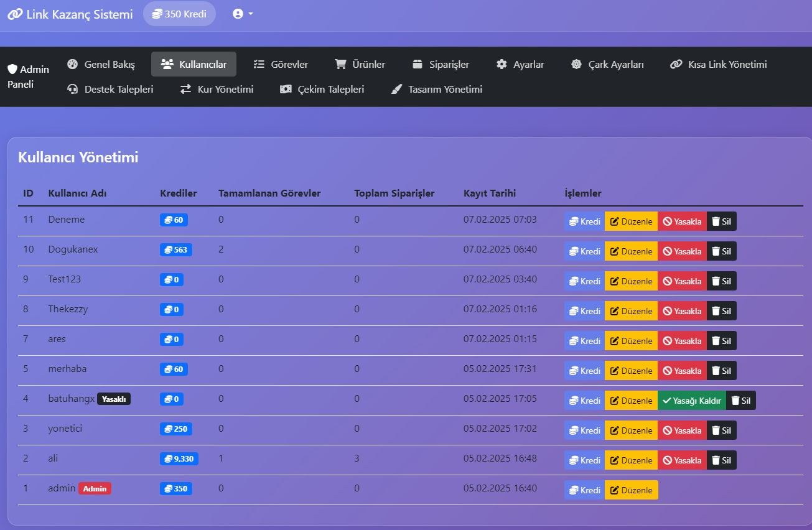The width and height of the screenshot is (812, 530).
Task: Click the 9,330 credits badge for ali
Action: coord(179,458)
